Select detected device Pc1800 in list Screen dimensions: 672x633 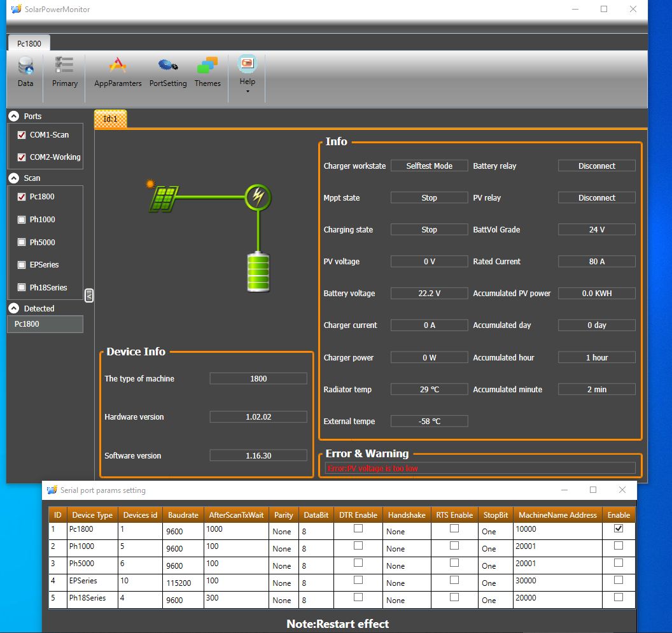point(45,324)
